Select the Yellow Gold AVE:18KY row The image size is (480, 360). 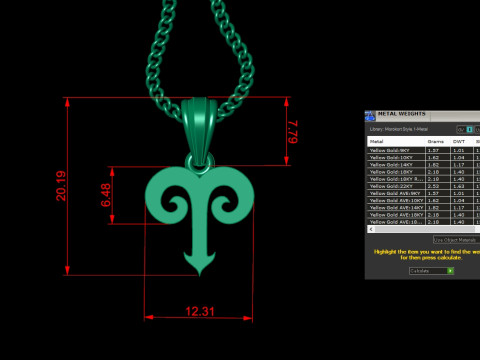point(423,215)
